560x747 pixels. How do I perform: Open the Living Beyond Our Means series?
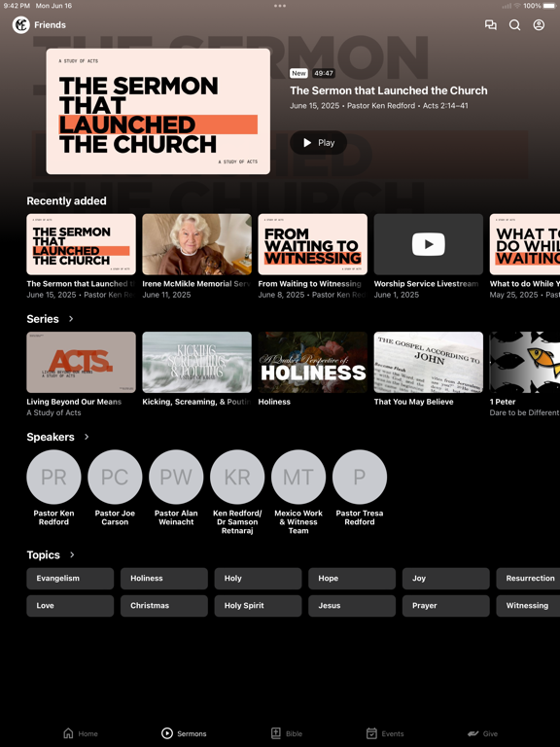coord(81,362)
